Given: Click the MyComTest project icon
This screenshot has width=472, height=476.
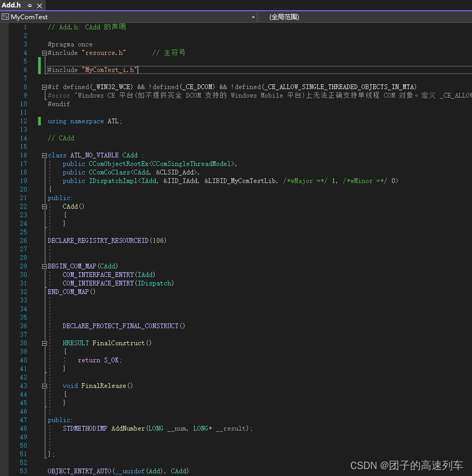Looking at the screenshot, I should [x=5, y=17].
